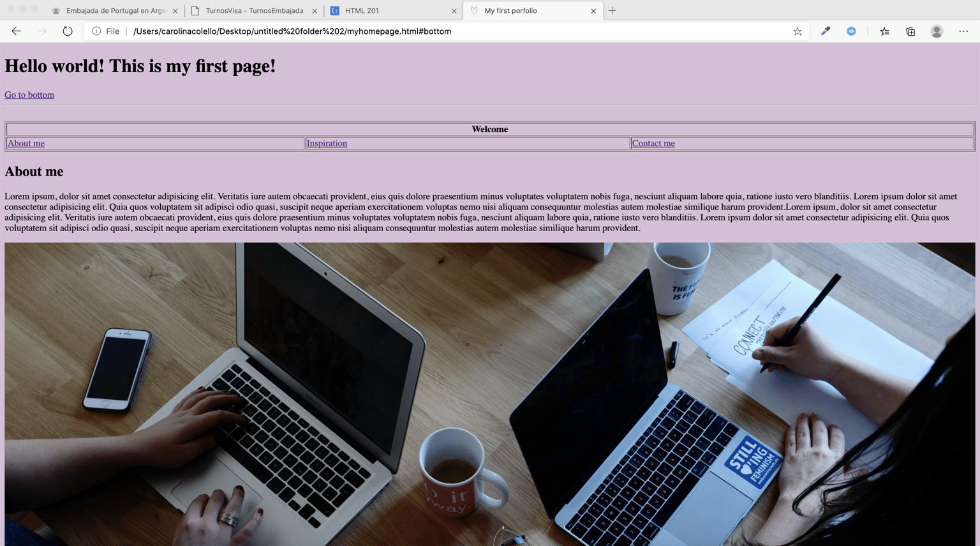Open the Settings and more menu

point(963,31)
